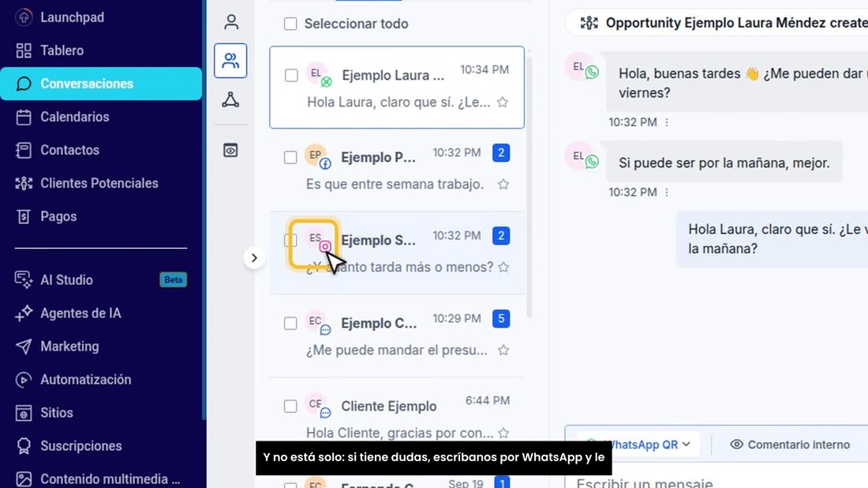Click the Automatización play icon

click(23, 380)
